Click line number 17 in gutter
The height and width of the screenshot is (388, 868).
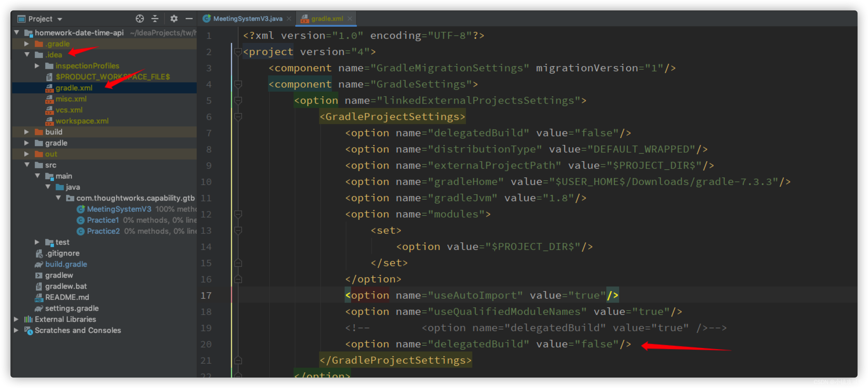206,295
